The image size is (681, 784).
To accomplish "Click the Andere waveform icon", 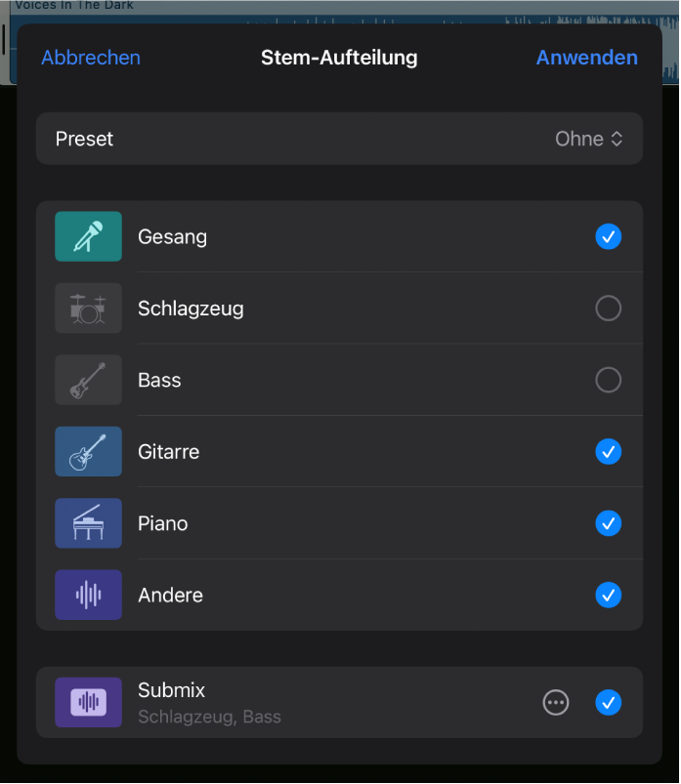I will click(87, 596).
